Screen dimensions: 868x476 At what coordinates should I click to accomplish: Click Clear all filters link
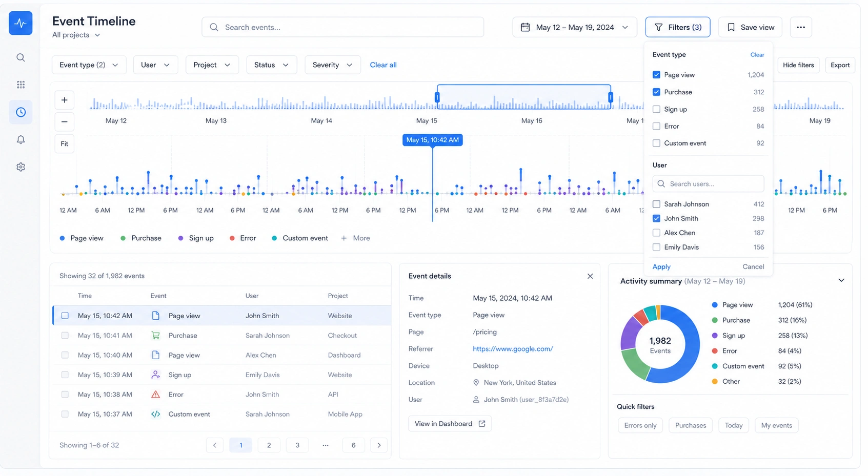coord(383,65)
